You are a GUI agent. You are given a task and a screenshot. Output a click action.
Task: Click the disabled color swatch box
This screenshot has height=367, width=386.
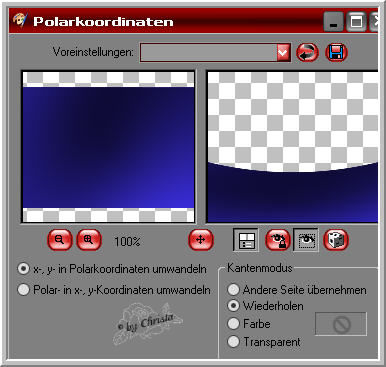tap(341, 324)
